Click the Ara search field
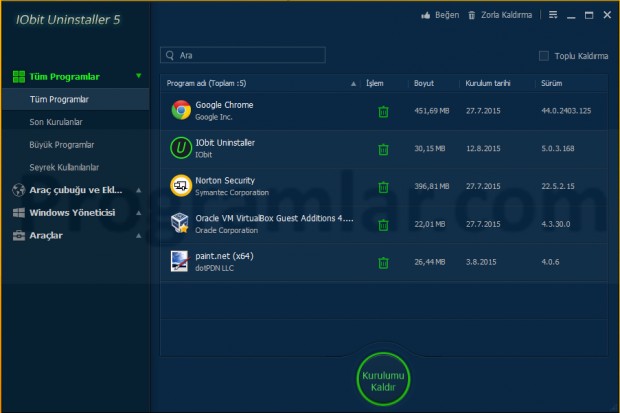Image resolution: width=620 pixels, height=413 pixels. click(243, 55)
